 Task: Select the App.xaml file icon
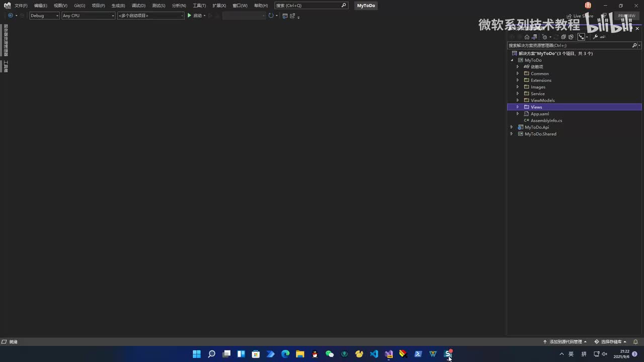527,114
